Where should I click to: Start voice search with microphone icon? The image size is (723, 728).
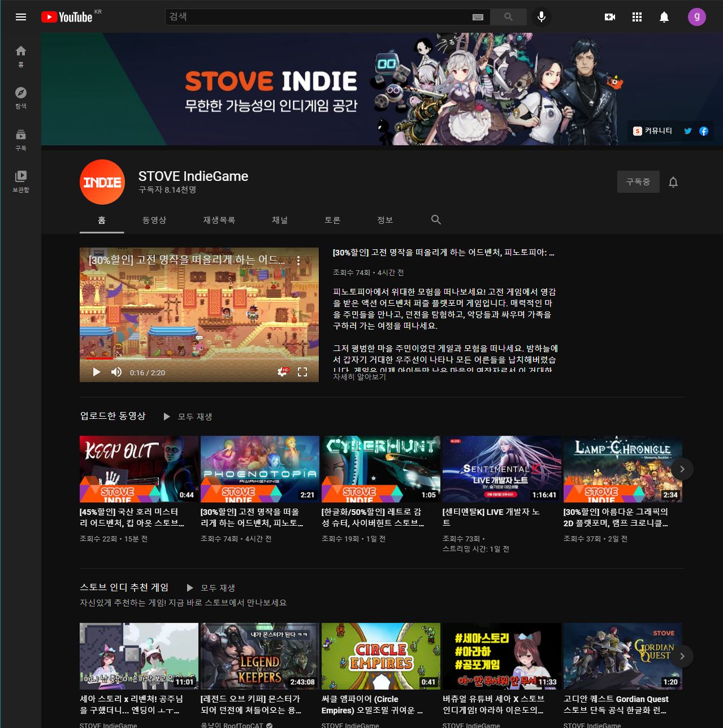point(541,17)
